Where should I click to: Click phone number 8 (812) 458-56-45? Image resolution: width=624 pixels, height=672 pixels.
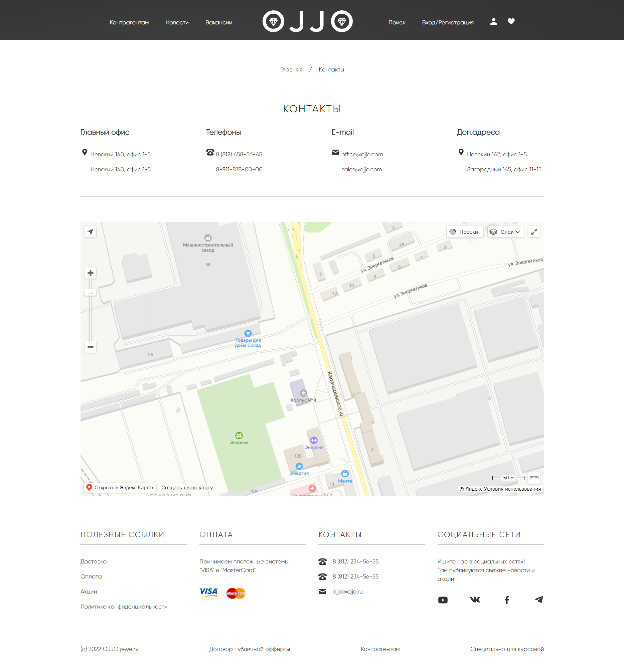coord(239,154)
